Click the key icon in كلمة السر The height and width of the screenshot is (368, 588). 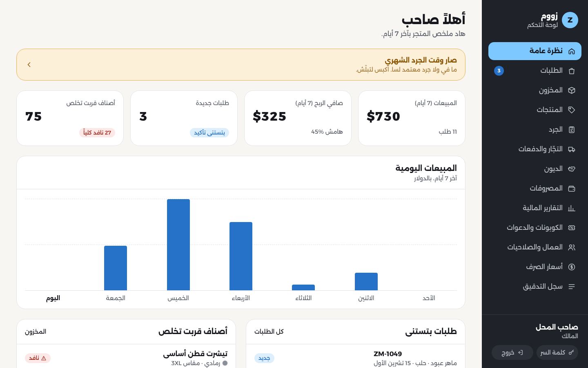(571, 352)
